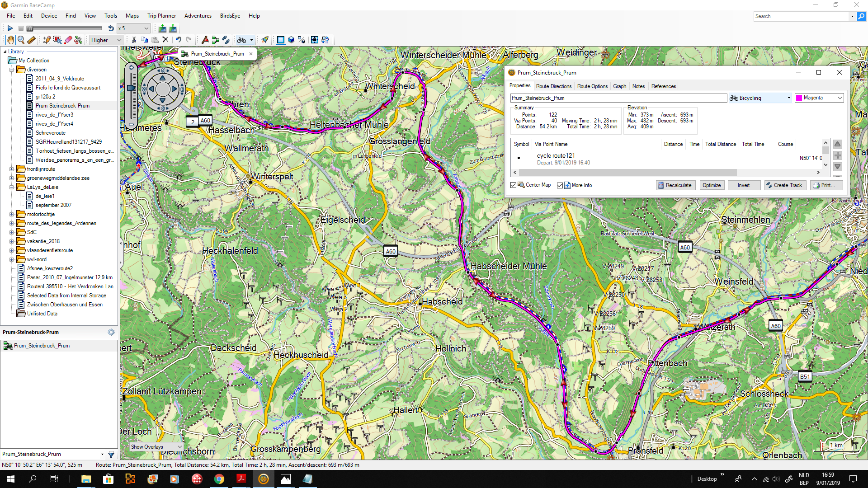Open the BirdsEye menu

pyautogui.click(x=230, y=16)
